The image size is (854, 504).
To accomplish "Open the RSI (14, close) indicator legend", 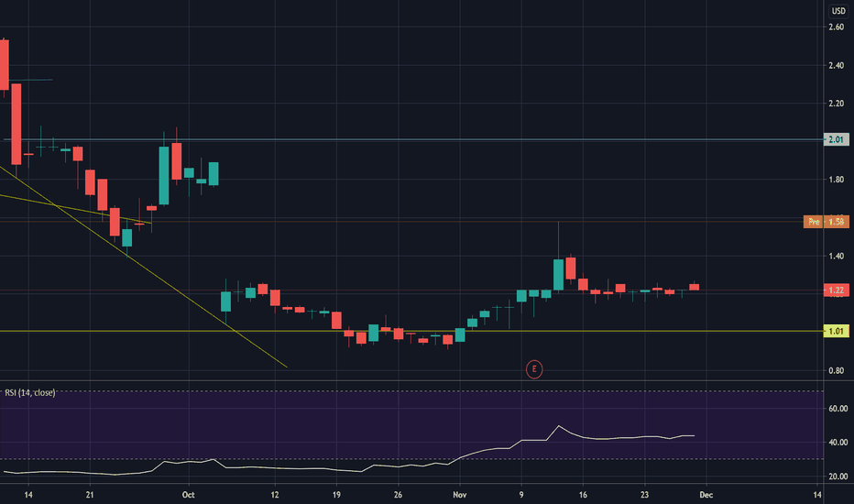I will pos(30,393).
